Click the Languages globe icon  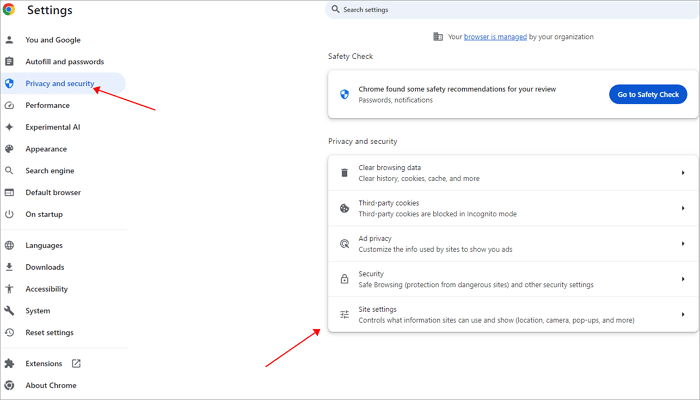click(x=9, y=245)
